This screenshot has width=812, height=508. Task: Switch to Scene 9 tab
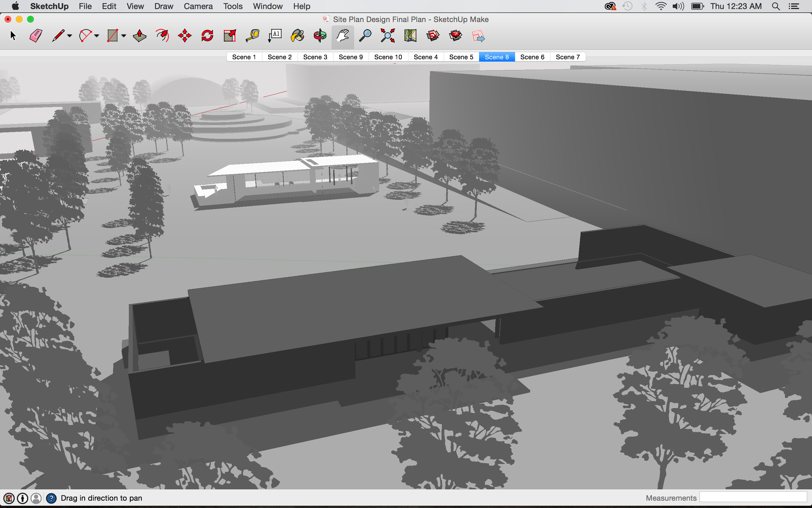click(351, 57)
